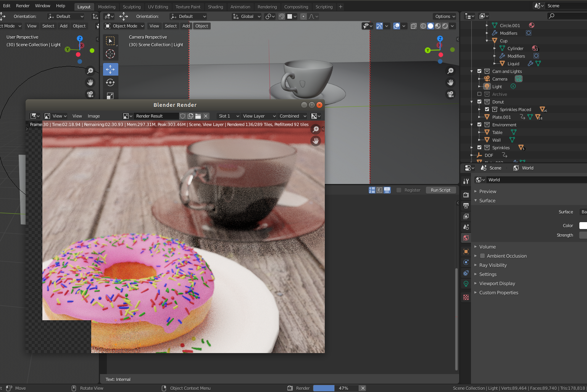Cancel render with X beside progress bar

(363, 388)
